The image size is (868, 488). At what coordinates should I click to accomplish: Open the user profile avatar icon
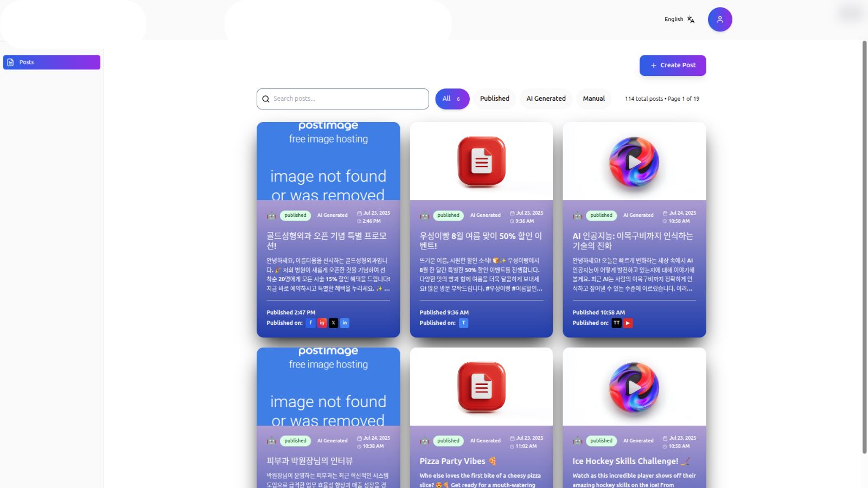pos(720,20)
